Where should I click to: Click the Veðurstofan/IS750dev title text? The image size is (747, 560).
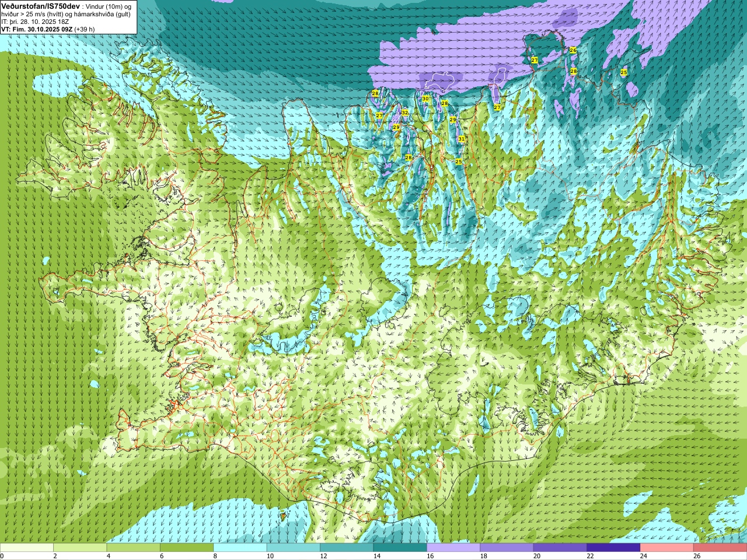[x=41, y=6]
